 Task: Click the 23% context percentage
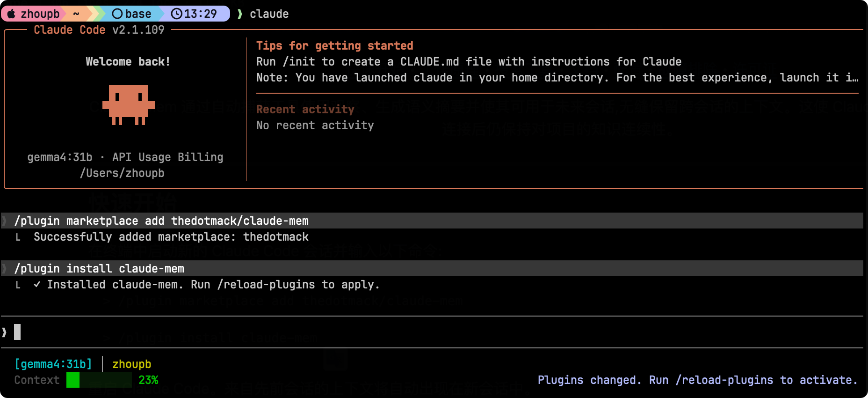148,380
